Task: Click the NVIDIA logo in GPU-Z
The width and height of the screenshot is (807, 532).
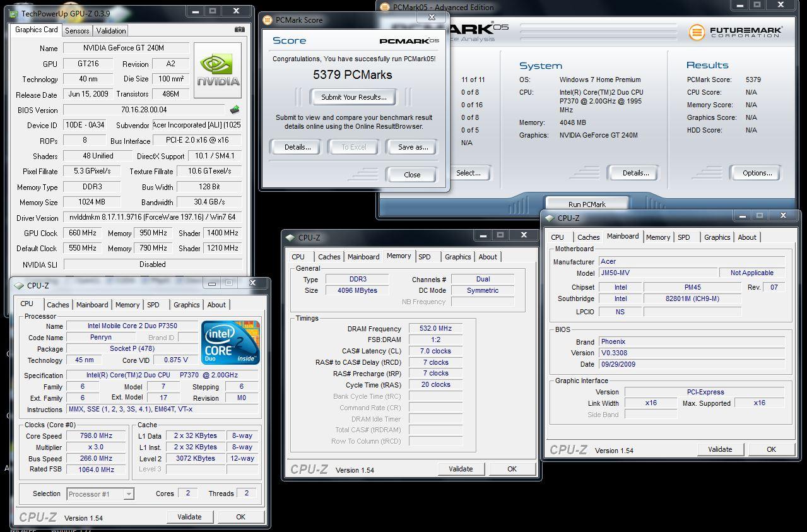Action: tap(218, 70)
